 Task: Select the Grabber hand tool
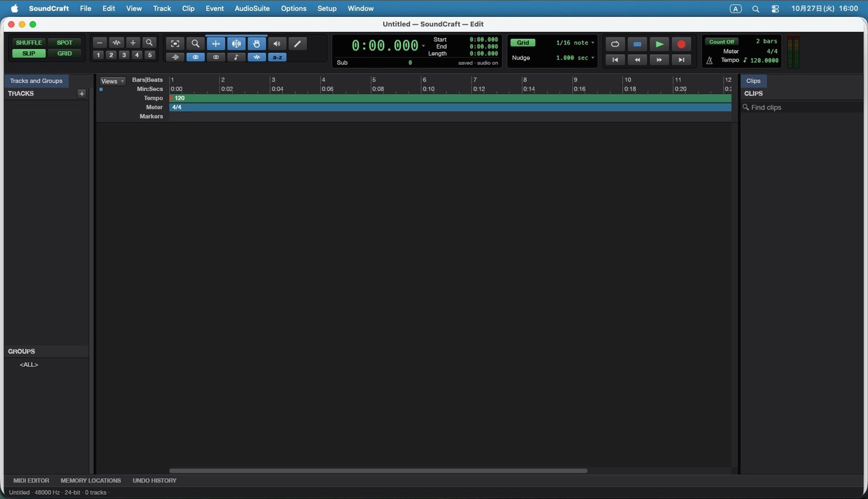257,44
